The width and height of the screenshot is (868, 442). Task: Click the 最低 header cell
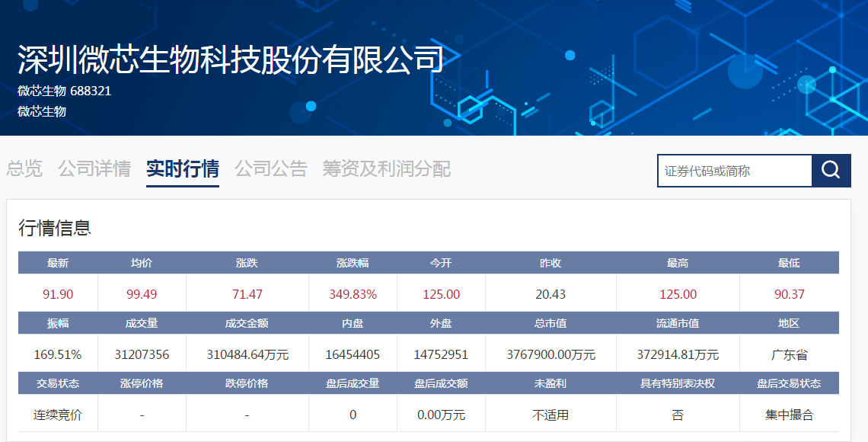click(789, 263)
